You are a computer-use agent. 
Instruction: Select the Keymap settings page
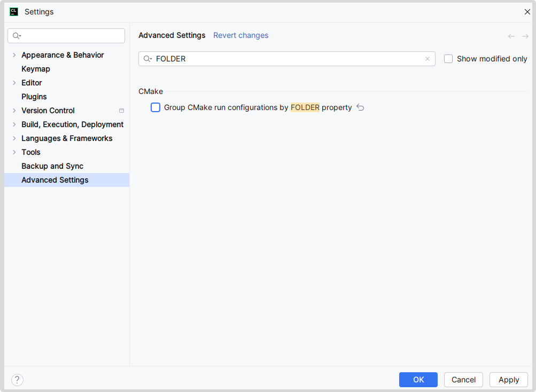tap(36, 69)
